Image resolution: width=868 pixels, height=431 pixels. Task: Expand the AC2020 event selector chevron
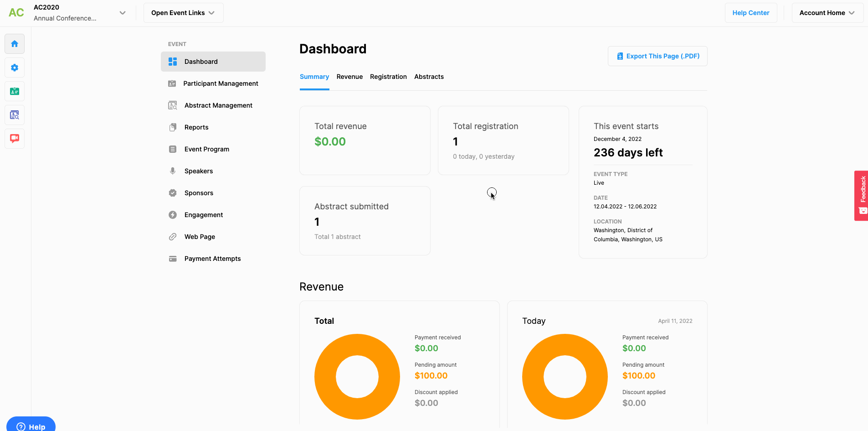[x=122, y=13]
